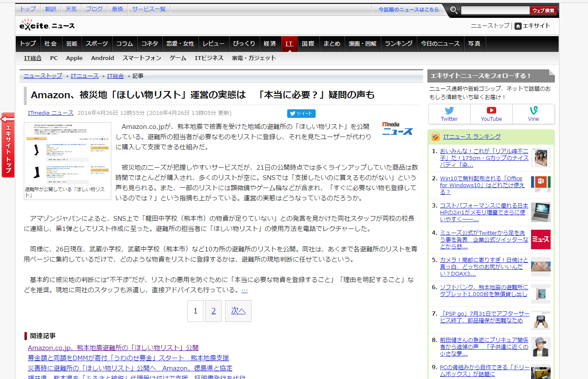Open the Apple sub-category
The height and width of the screenshot is (379, 588).
coord(74,58)
